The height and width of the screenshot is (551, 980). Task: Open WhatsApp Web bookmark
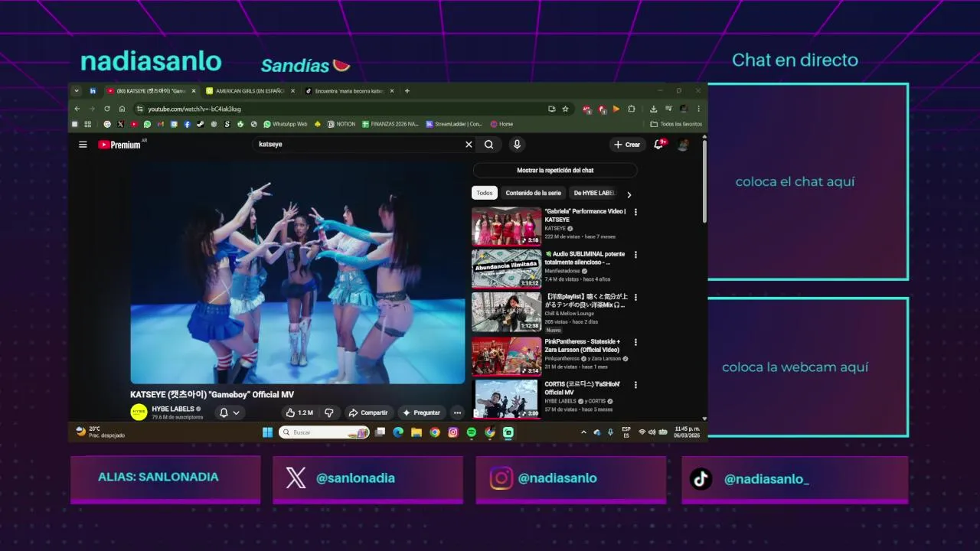[285, 124]
